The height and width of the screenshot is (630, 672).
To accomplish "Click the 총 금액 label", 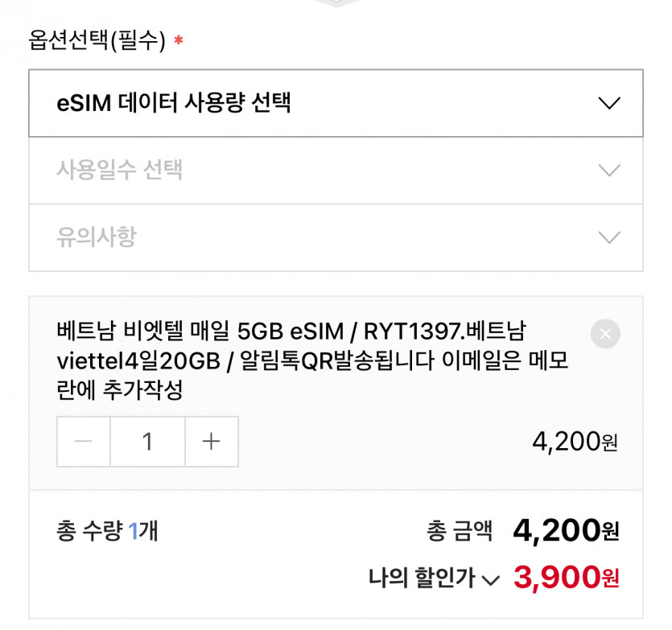I will [x=459, y=531].
